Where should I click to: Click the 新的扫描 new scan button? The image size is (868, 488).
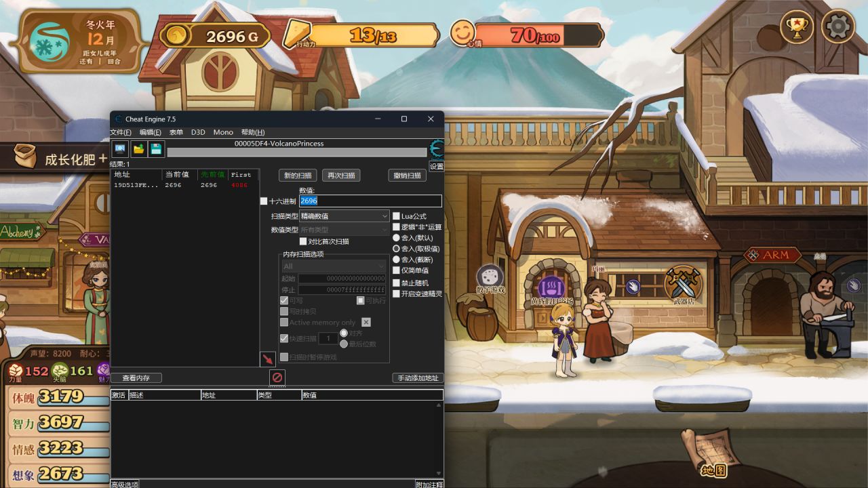298,176
